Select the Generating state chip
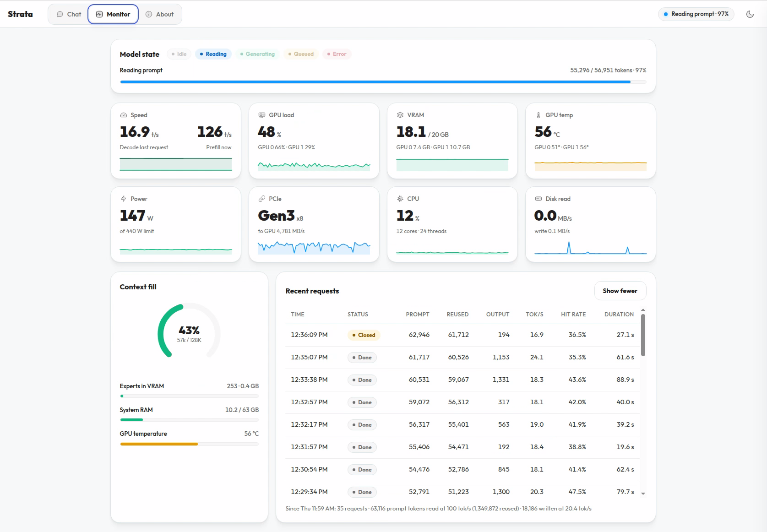Image resolution: width=767 pixels, height=532 pixels. [x=257, y=54]
